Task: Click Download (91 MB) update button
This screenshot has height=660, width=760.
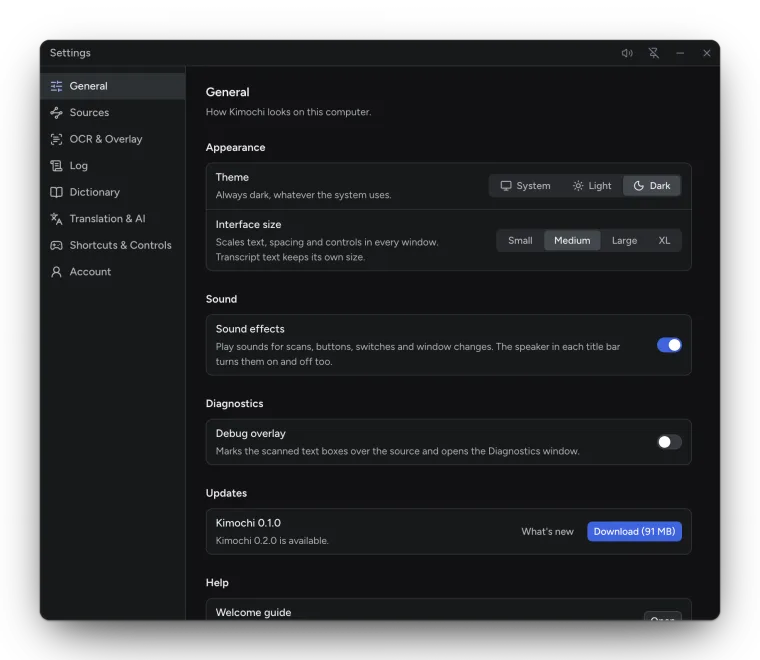Action: point(634,532)
